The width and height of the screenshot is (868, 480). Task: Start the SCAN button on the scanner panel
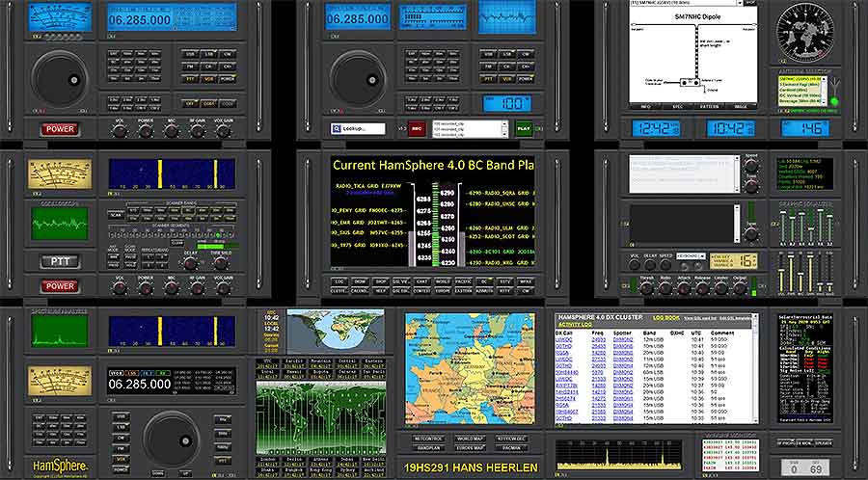click(115, 215)
